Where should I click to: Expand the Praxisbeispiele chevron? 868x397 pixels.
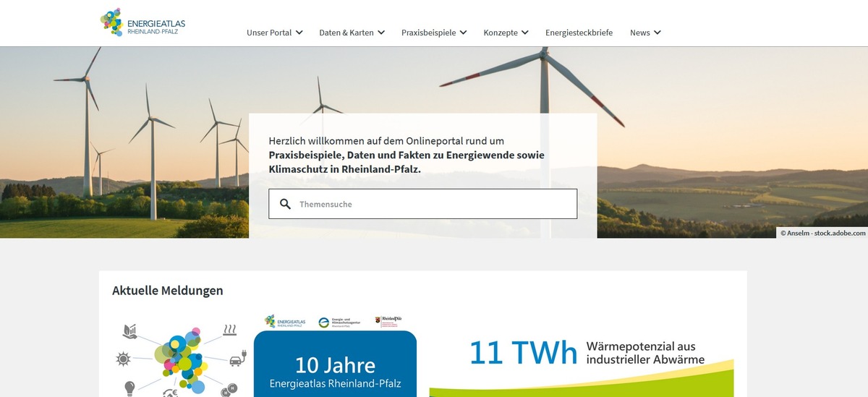point(463,33)
